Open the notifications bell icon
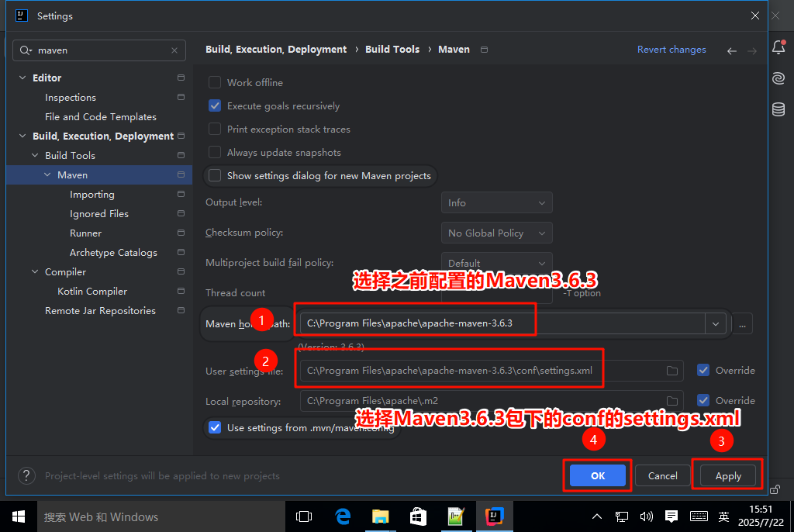 tap(778, 47)
